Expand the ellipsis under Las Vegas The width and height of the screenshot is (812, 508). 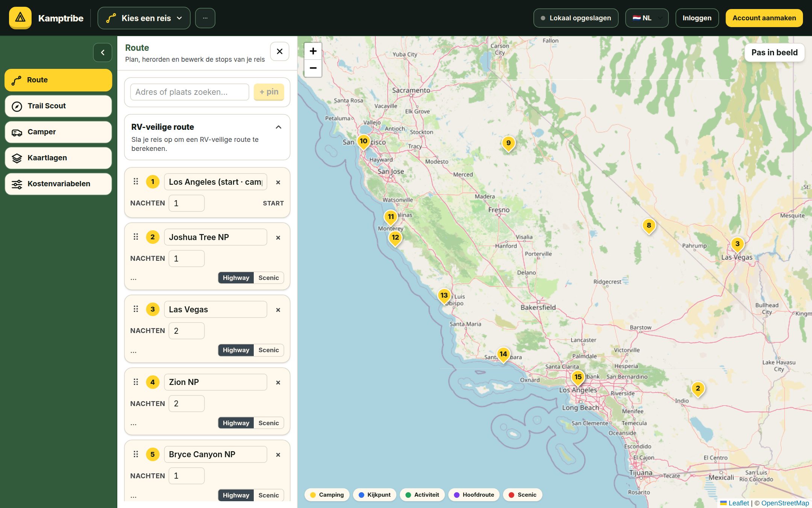[x=133, y=352]
